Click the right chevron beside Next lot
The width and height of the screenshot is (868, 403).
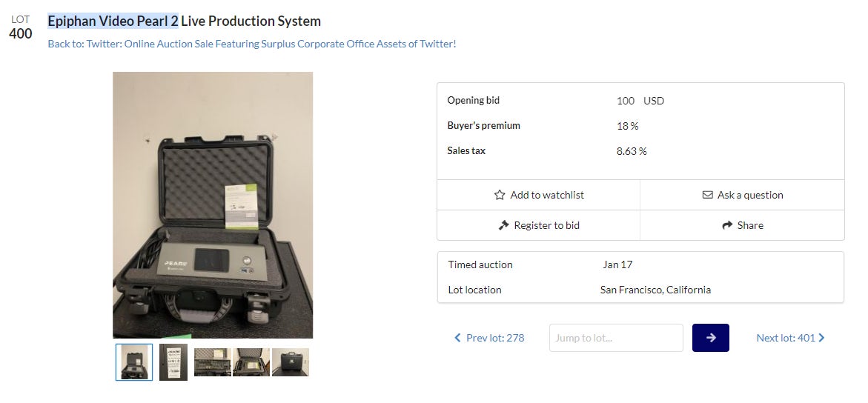tap(821, 338)
